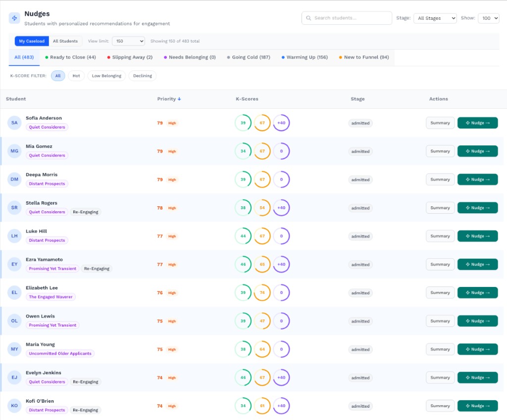Open Summary for Sofia Anderson
Screen dimensions: 507x420
(x=440, y=123)
